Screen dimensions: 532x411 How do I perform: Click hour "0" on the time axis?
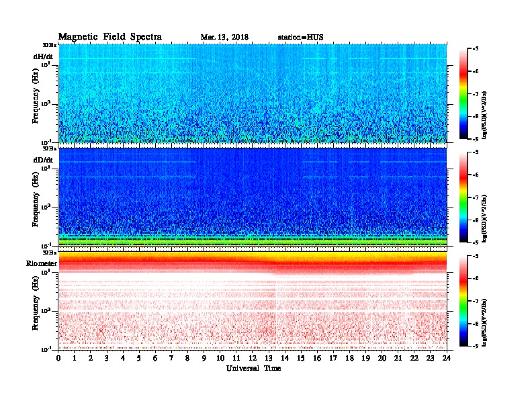tap(58, 358)
